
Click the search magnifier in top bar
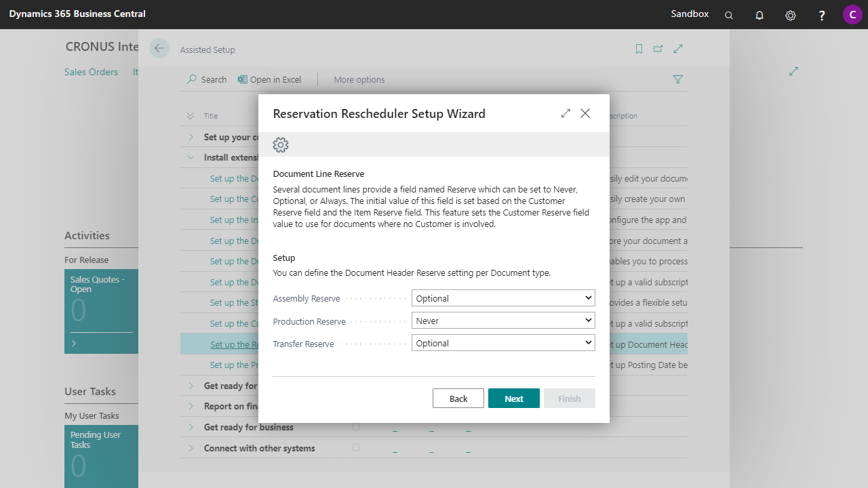coord(729,15)
